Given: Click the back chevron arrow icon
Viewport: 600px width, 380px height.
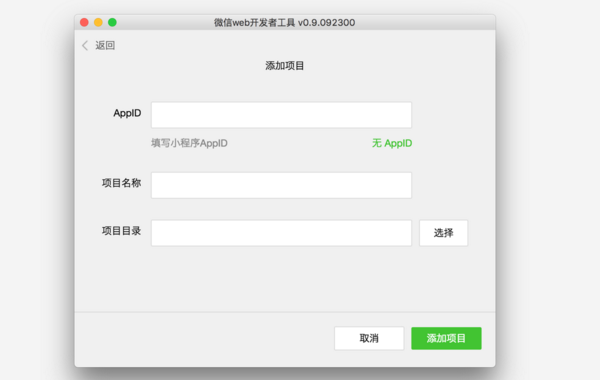Looking at the screenshot, I should point(85,46).
